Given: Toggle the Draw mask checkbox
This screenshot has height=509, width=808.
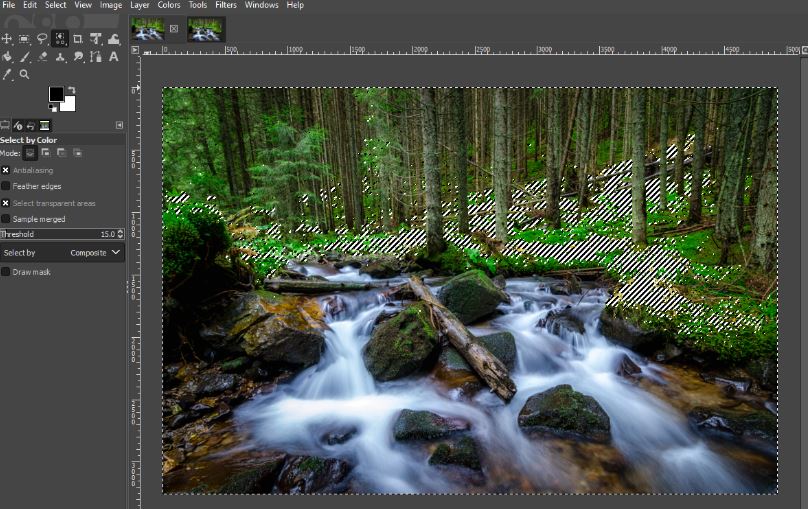Looking at the screenshot, I should (x=6, y=272).
